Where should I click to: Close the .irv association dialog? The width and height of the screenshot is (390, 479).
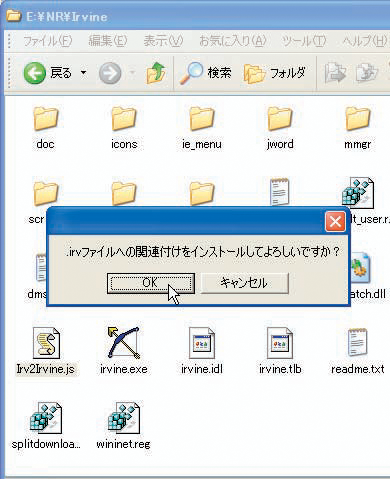tap(335, 221)
